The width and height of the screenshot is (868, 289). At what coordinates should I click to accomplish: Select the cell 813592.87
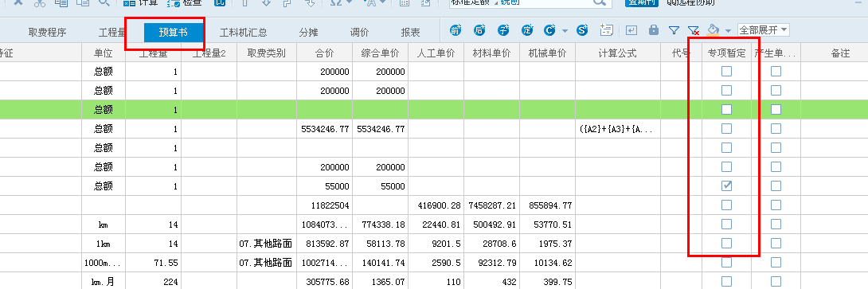coord(324,244)
